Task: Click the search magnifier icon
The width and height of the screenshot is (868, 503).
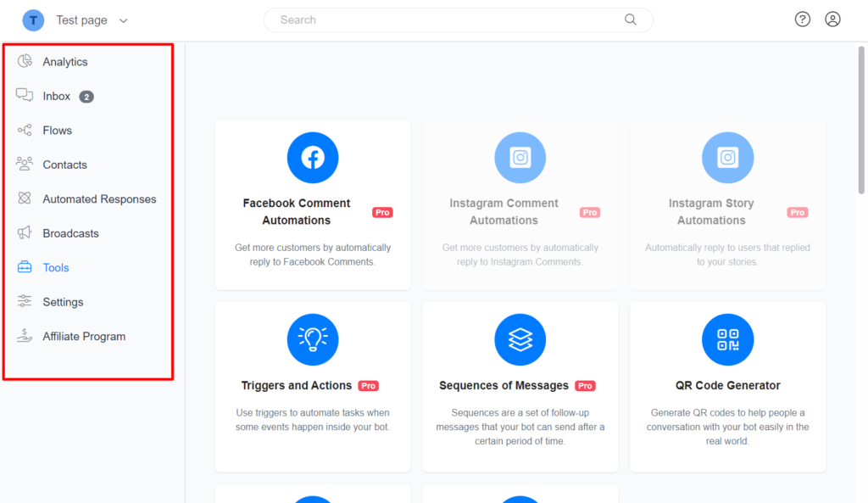Action: (x=631, y=20)
